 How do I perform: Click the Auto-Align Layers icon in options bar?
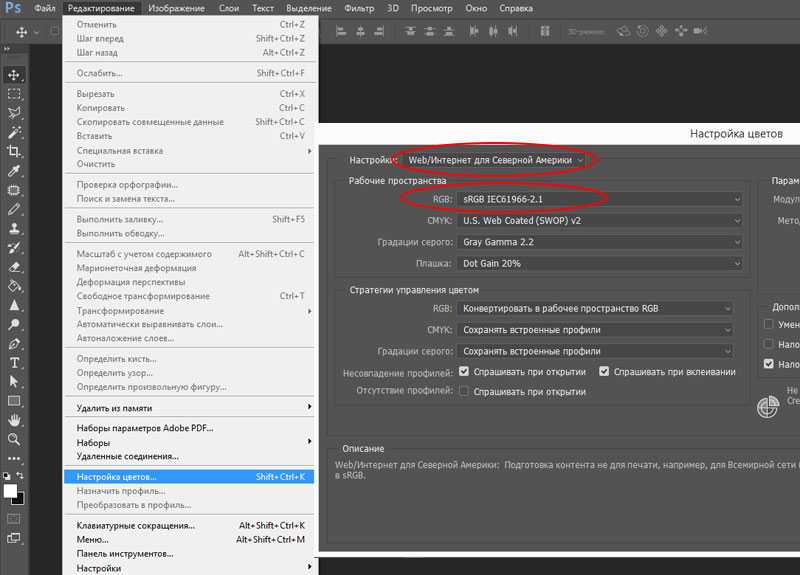point(545,31)
